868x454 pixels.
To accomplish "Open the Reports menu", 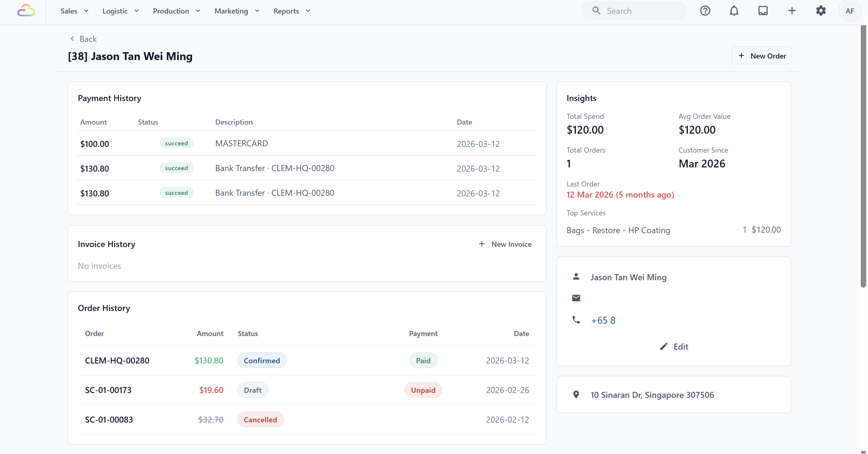I will [292, 11].
